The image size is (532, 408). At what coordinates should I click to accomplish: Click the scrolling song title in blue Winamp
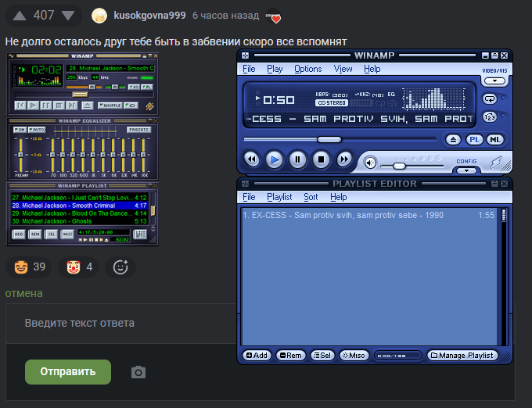(x=359, y=119)
